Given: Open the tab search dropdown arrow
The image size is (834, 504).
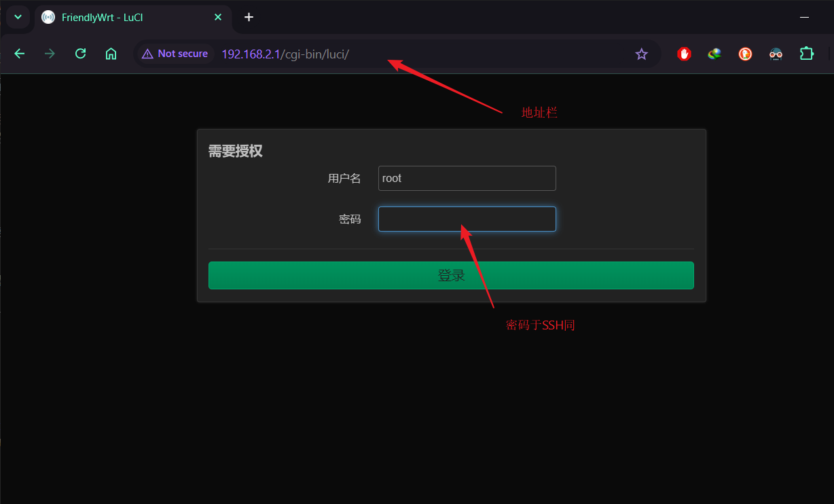Looking at the screenshot, I should pyautogui.click(x=18, y=17).
